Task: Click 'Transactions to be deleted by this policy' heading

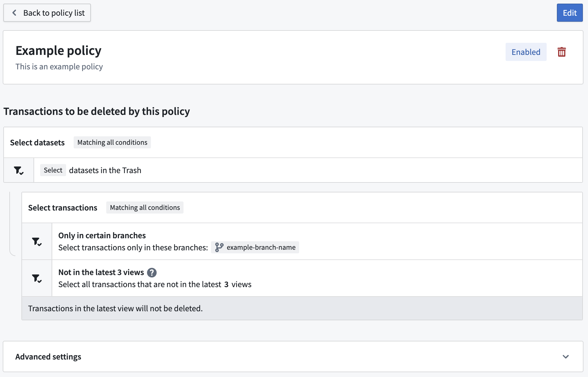Action: pos(97,111)
